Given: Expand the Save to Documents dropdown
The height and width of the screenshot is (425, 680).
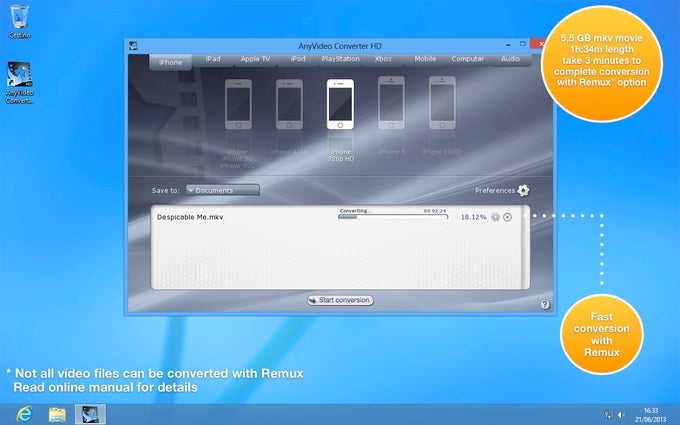Looking at the screenshot, I should [x=222, y=190].
